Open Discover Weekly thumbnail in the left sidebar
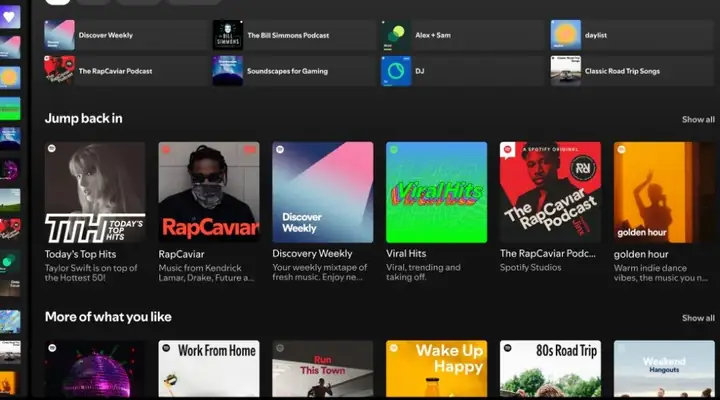 (10, 48)
